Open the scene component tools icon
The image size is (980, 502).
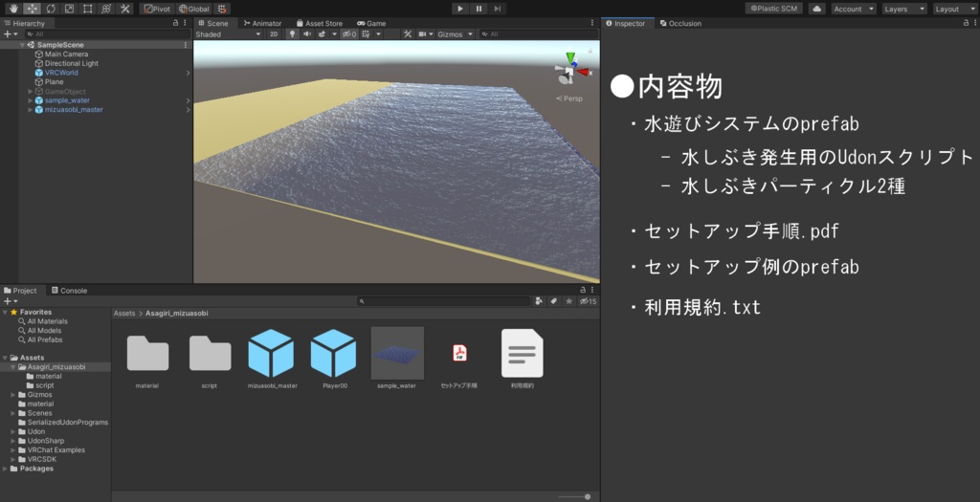tap(408, 34)
